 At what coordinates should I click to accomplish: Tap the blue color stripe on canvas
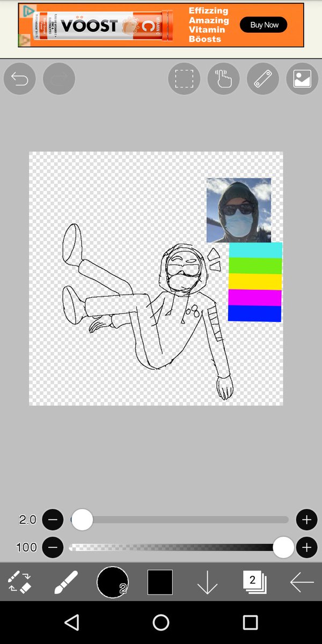pyautogui.click(x=255, y=314)
